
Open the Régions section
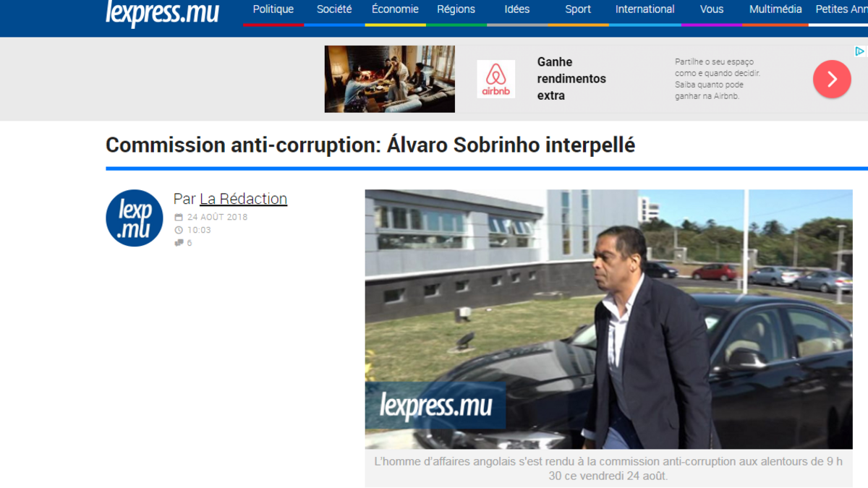pyautogui.click(x=456, y=9)
